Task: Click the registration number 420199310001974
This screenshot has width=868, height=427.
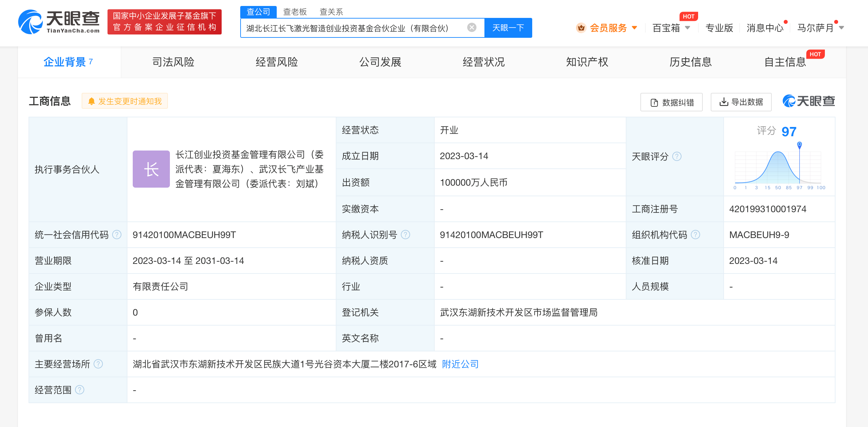Action: [767, 209]
